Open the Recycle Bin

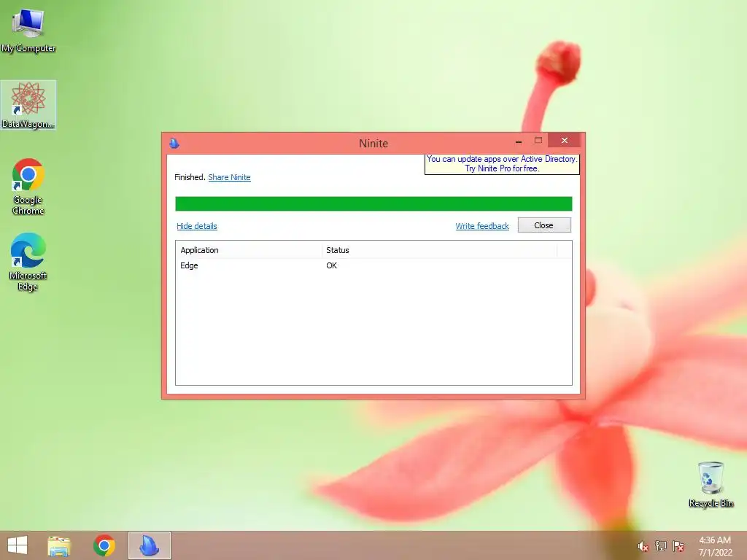[x=711, y=484]
